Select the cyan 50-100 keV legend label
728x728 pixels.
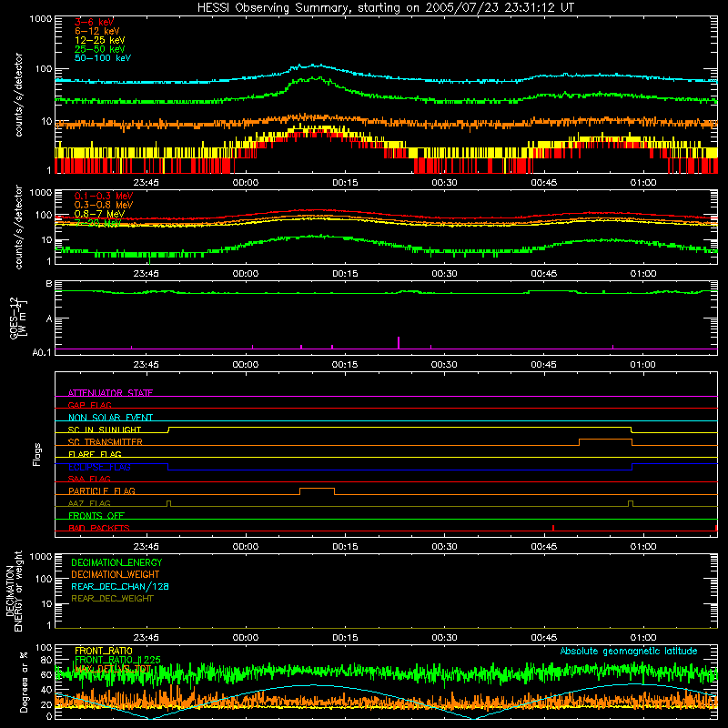pos(103,58)
